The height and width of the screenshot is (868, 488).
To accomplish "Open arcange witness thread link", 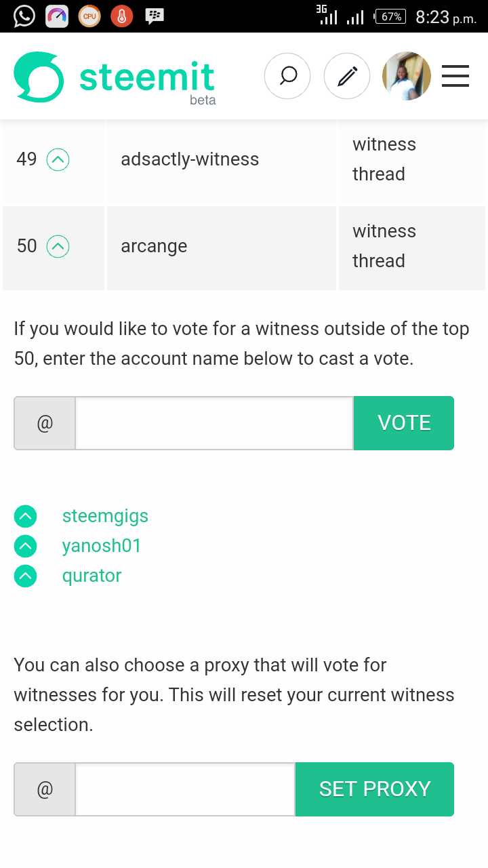I will (x=384, y=246).
